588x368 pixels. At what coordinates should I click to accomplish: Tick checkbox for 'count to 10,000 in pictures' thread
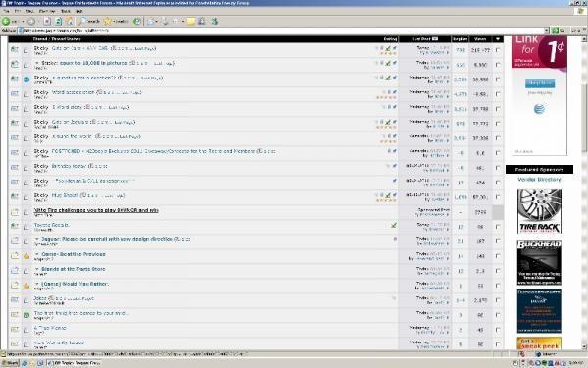[498, 65]
